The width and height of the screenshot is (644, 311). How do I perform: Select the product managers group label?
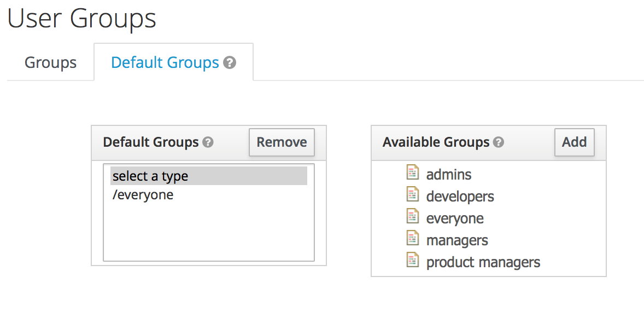(483, 262)
